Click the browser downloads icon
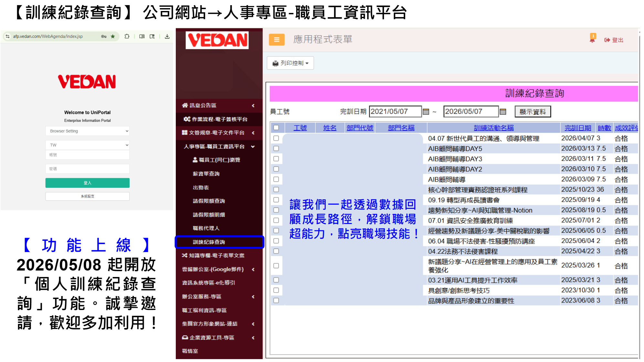The height and width of the screenshot is (362, 644). 167,37
